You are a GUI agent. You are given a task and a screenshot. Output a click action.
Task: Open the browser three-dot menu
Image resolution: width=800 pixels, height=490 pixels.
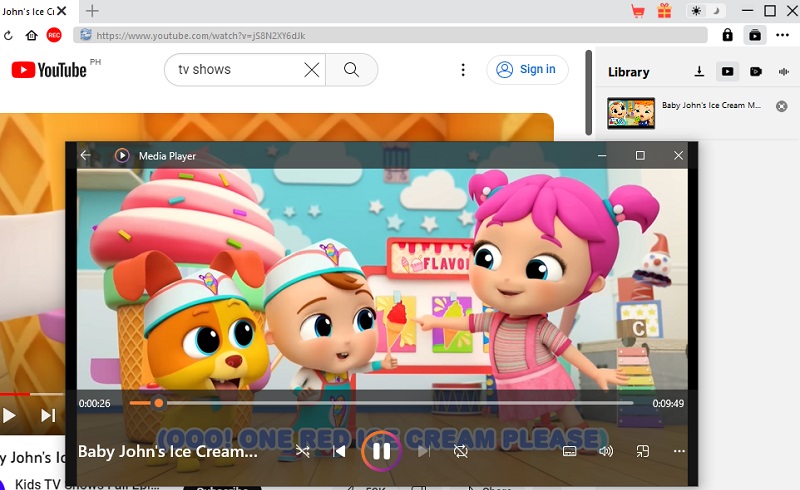[782, 35]
